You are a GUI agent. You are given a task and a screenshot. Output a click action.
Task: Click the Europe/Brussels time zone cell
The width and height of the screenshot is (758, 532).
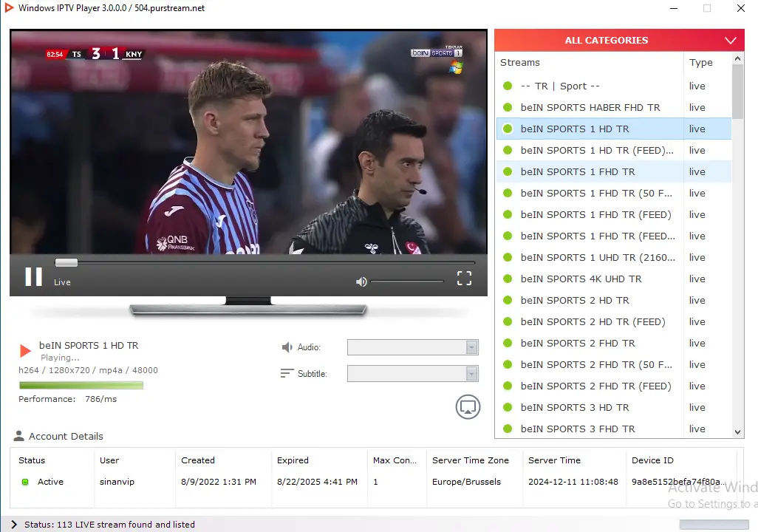click(x=466, y=482)
